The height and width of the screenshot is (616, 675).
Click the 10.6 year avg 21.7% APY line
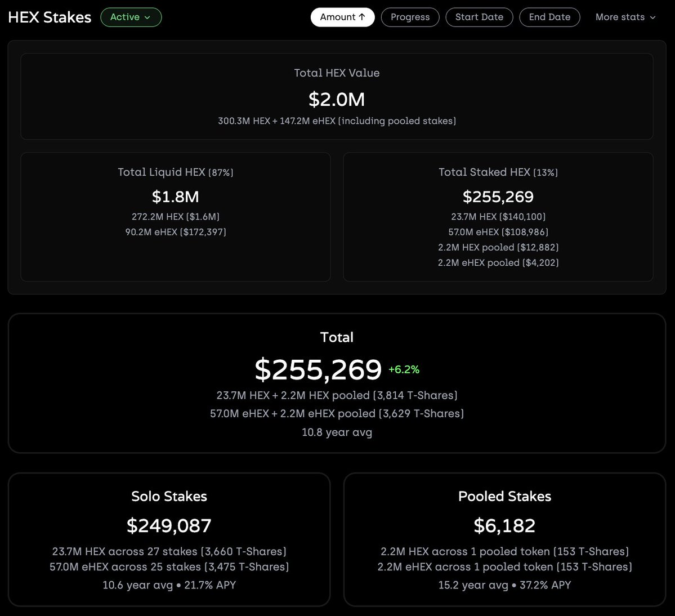tap(169, 585)
